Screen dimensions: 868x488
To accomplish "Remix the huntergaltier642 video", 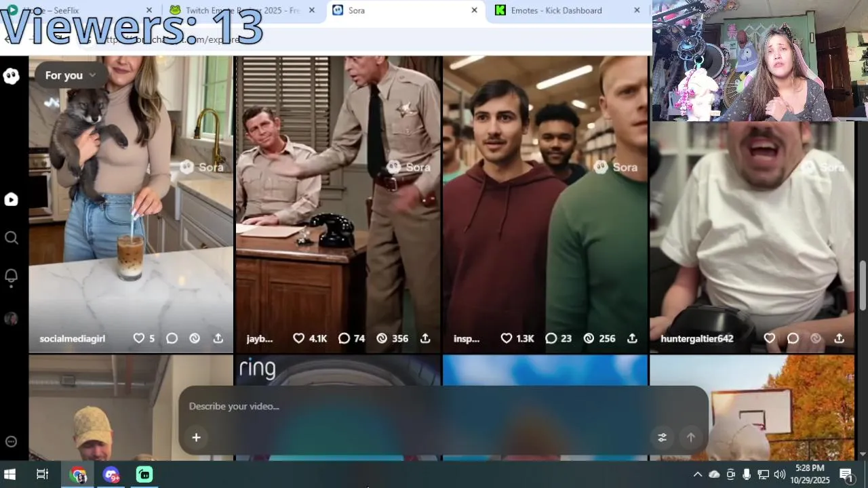I will 816,338.
